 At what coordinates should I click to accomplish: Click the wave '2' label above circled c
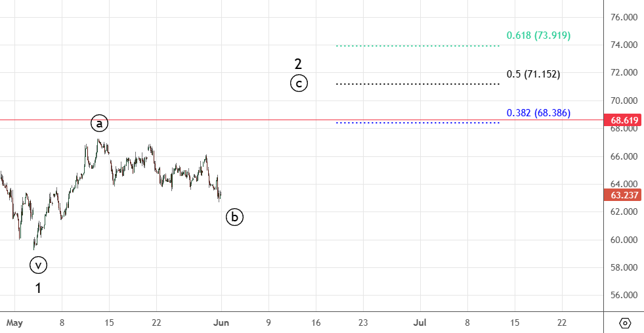coord(298,64)
